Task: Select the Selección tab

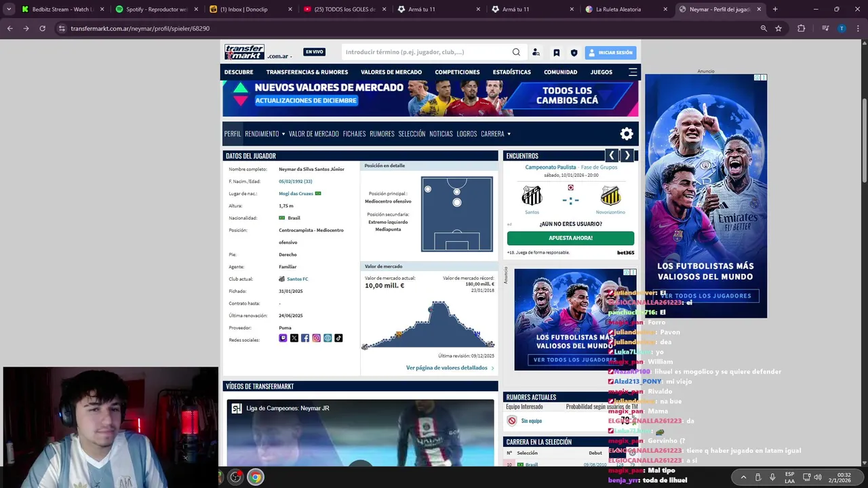Action: [412, 134]
